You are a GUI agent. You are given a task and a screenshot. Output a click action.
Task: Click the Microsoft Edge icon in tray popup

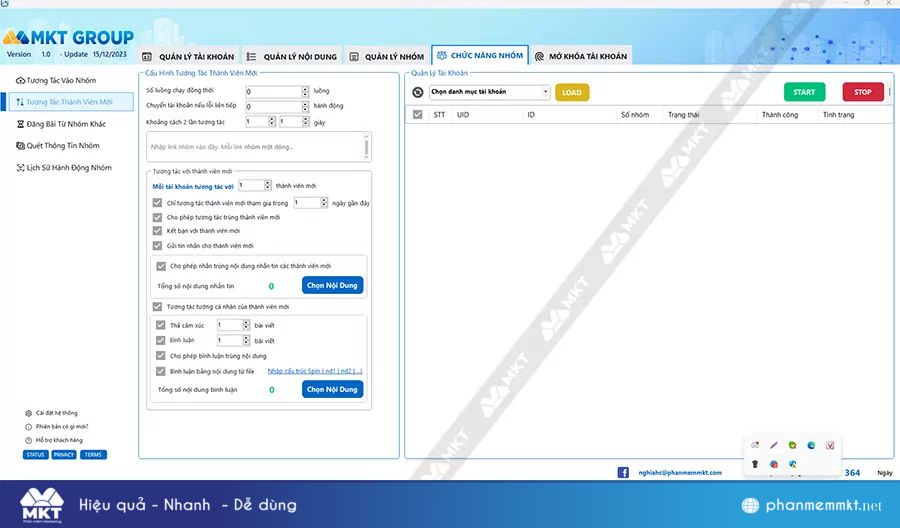tap(811, 445)
